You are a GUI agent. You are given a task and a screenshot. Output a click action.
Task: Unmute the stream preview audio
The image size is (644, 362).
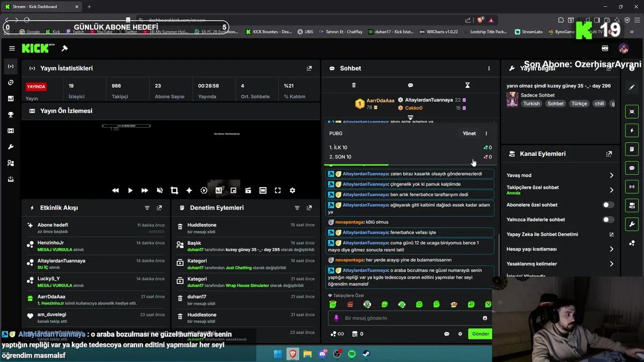(159, 191)
